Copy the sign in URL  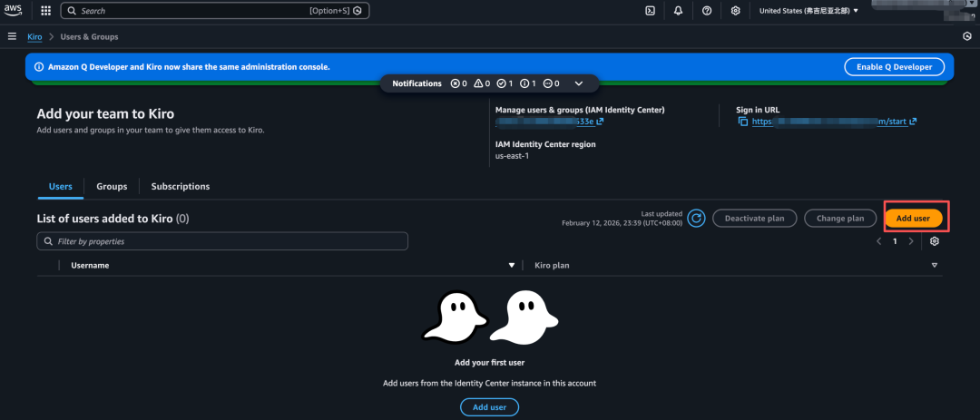743,122
